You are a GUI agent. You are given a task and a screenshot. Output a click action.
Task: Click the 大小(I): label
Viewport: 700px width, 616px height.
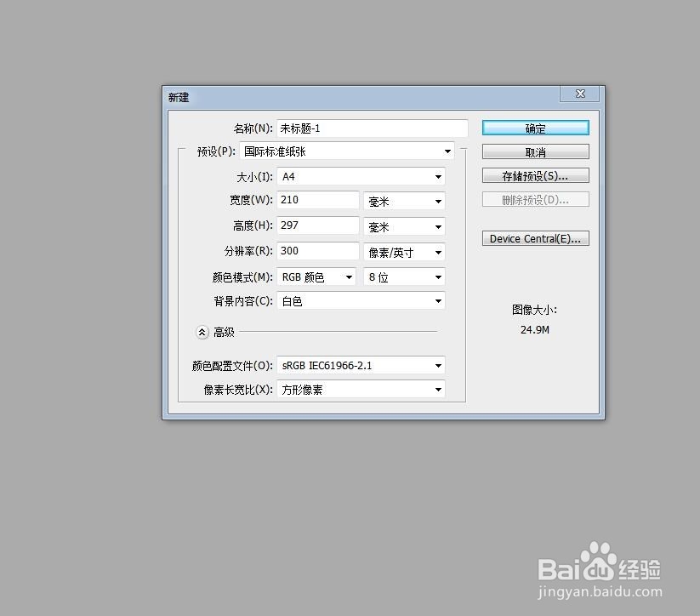click(x=254, y=177)
